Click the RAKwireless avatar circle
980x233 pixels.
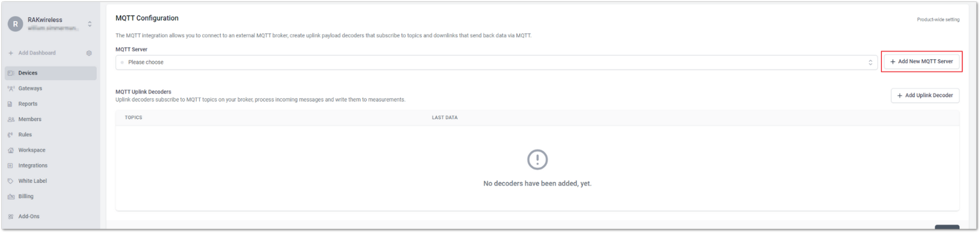coord(15,24)
